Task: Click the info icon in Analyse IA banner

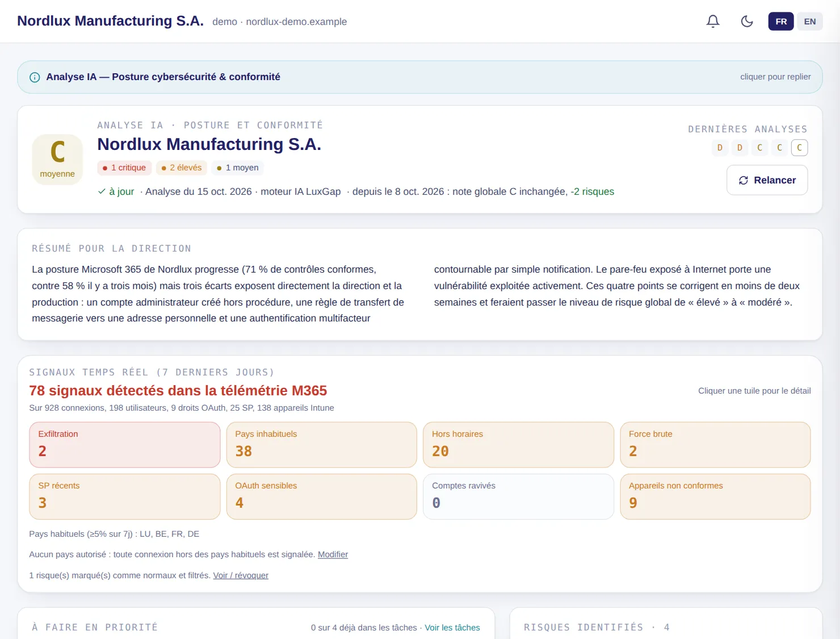Action: (35, 77)
